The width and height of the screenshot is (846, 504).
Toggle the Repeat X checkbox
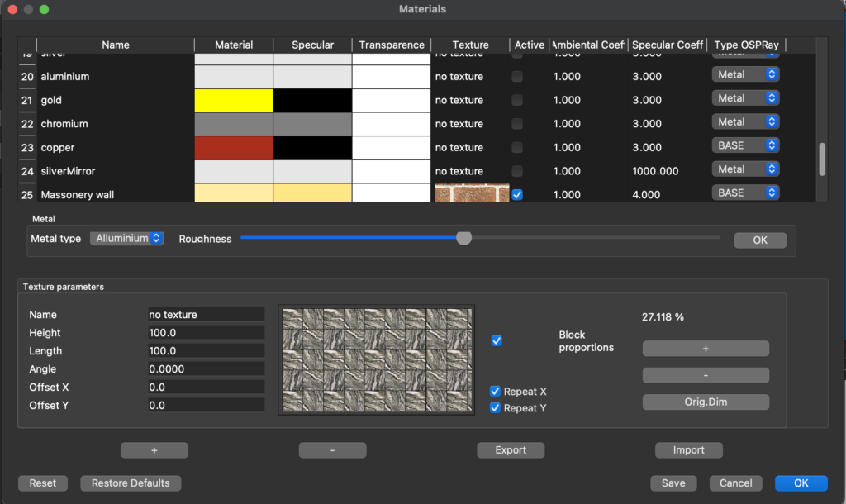tap(496, 392)
